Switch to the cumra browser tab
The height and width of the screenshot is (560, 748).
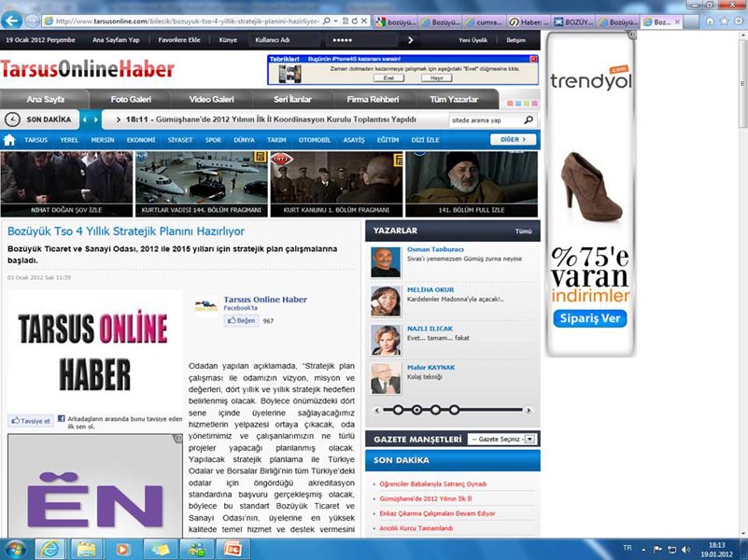[x=486, y=21]
